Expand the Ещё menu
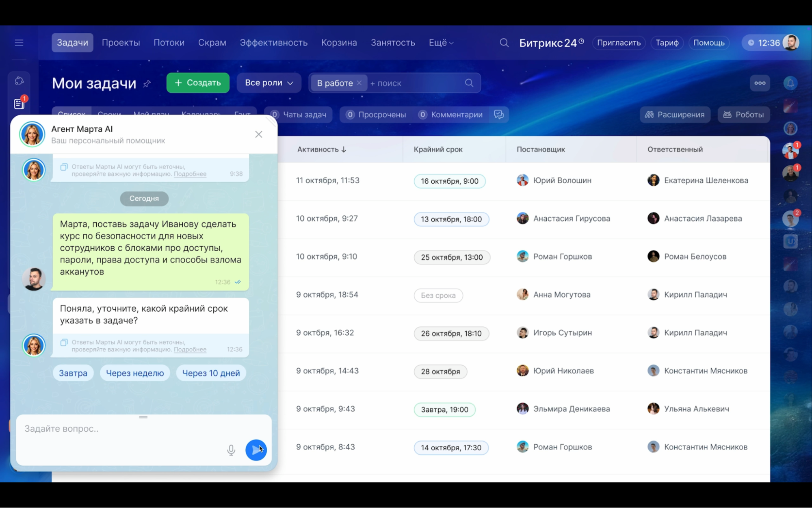 pos(441,43)
